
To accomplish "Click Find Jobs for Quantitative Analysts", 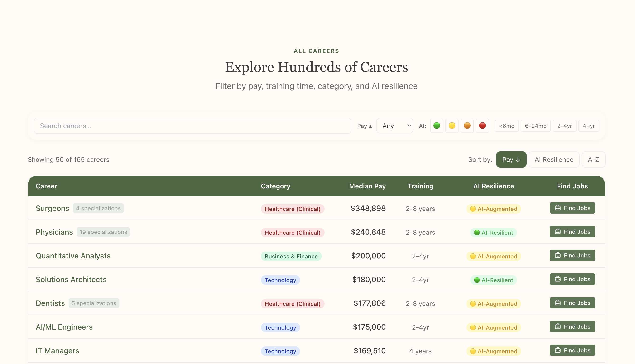I will click(572, 255).
